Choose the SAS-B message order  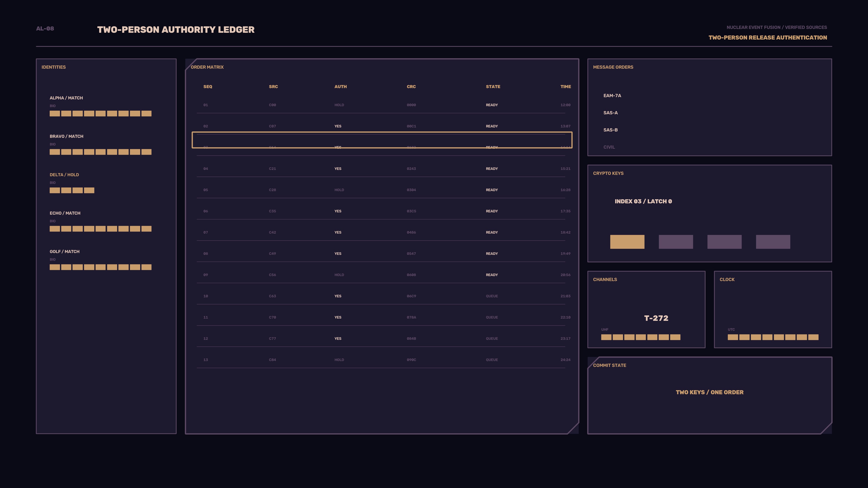pos(611,130)
